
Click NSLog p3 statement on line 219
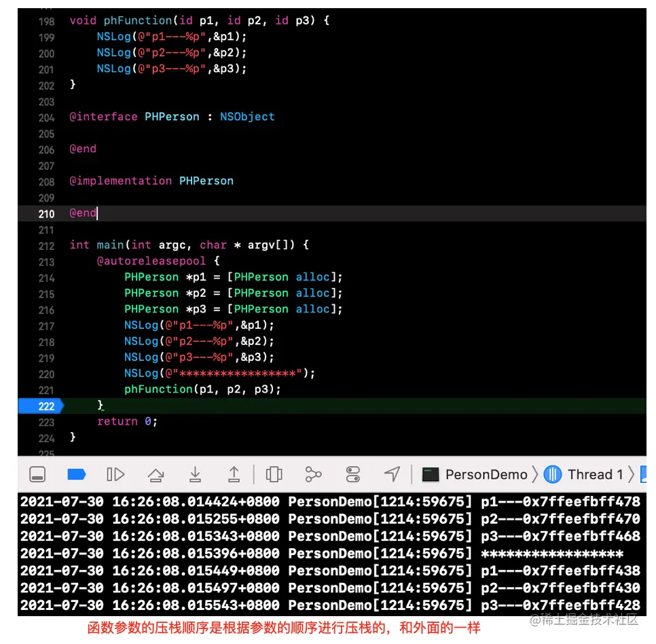(x=199, y=357)
